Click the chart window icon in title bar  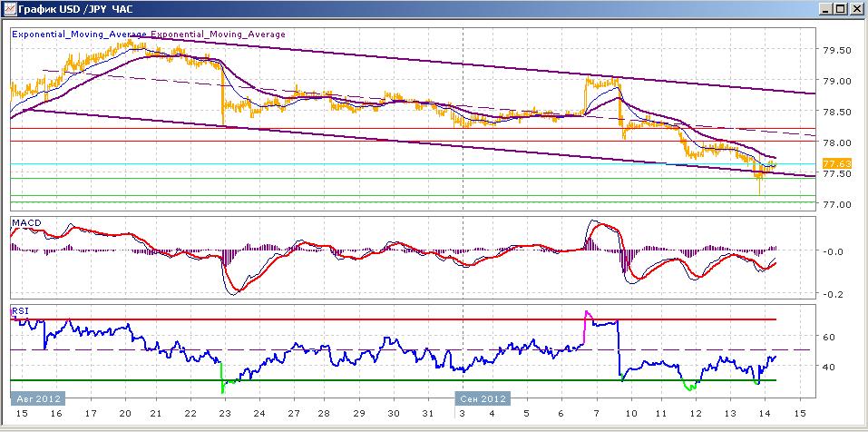(9, 9)
